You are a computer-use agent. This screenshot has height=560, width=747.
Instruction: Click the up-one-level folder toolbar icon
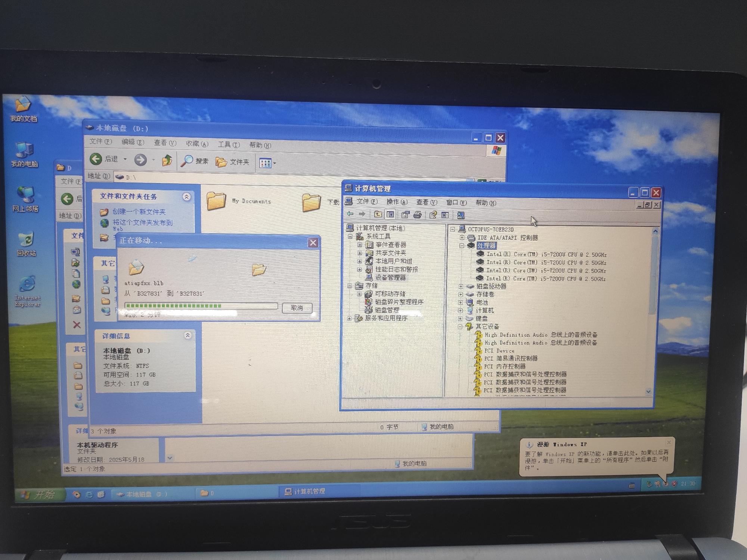tap(378, 214)
